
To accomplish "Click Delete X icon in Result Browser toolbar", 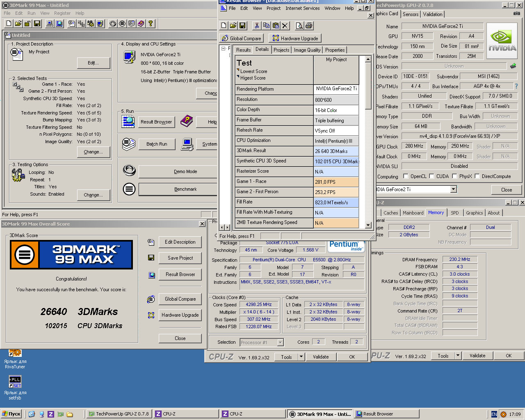I will pos(285,25).
